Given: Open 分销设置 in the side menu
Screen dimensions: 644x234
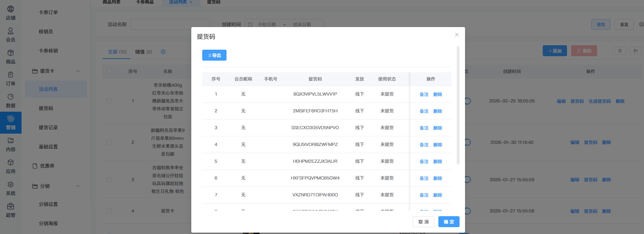Looking at the screenshot, I should click(x=48, y=204).
